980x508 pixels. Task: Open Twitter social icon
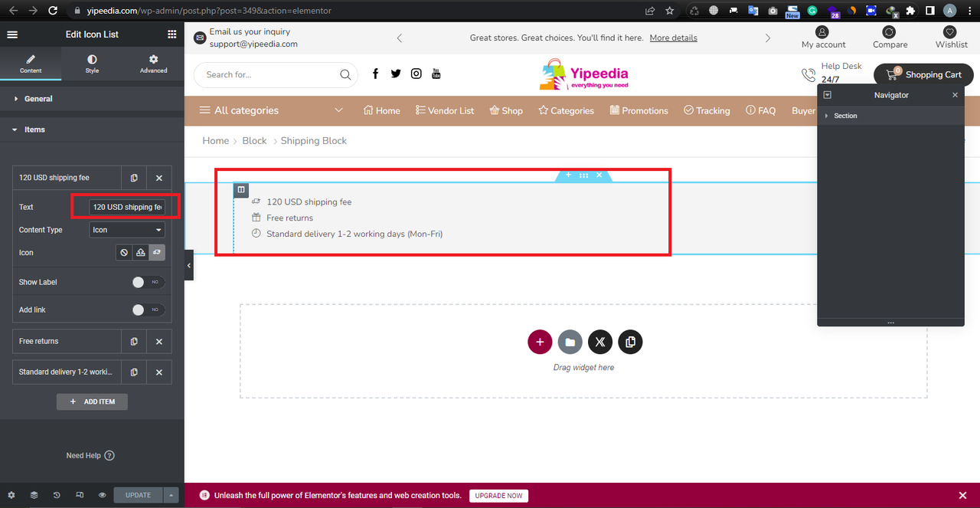coord(396,74)
